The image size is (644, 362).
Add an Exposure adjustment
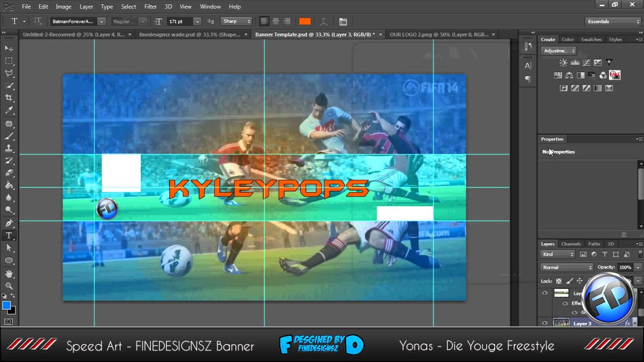pyautogui.click(x=598, y=63)
